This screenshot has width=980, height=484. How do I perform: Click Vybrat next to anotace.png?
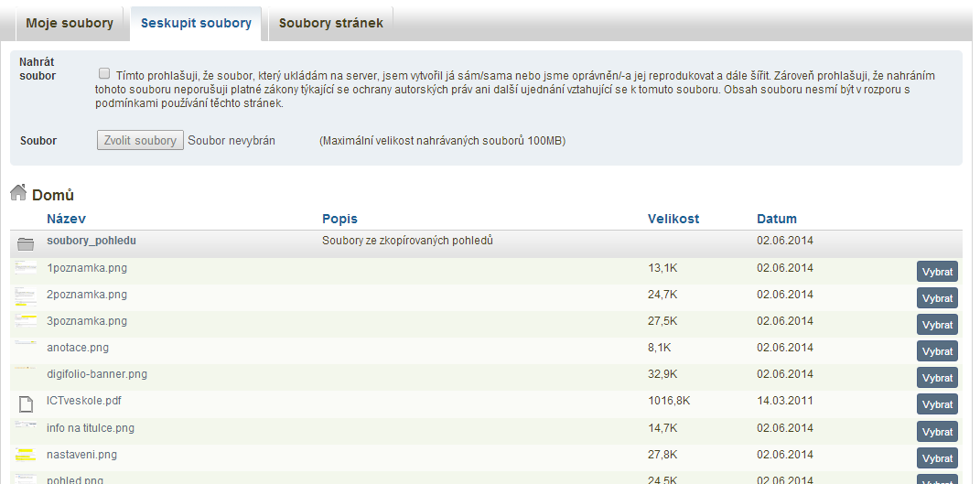point(937,351)
